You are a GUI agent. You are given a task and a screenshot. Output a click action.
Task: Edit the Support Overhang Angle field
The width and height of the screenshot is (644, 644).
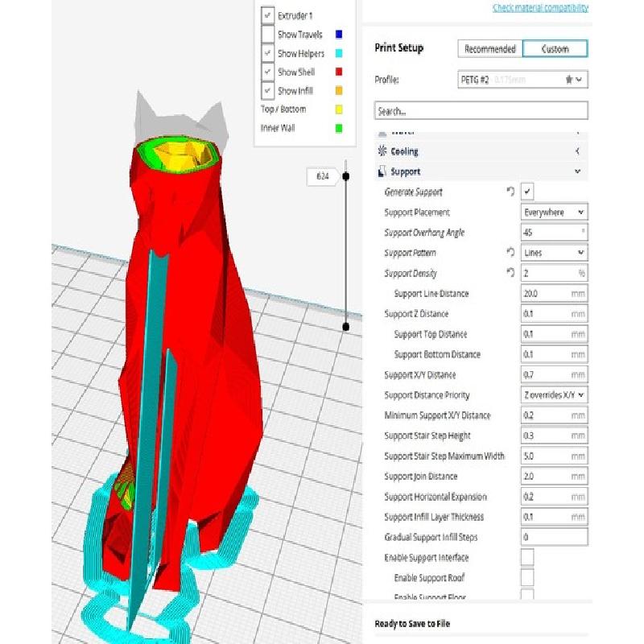coord(554,232)
